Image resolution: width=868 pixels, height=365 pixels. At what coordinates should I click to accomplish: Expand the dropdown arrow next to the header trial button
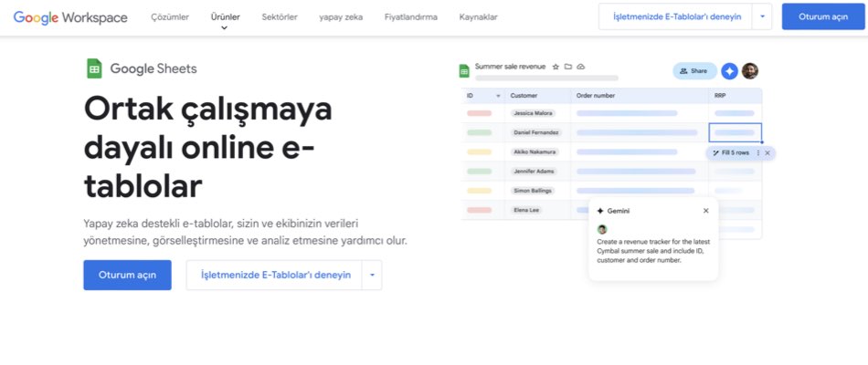pos(763,16)
